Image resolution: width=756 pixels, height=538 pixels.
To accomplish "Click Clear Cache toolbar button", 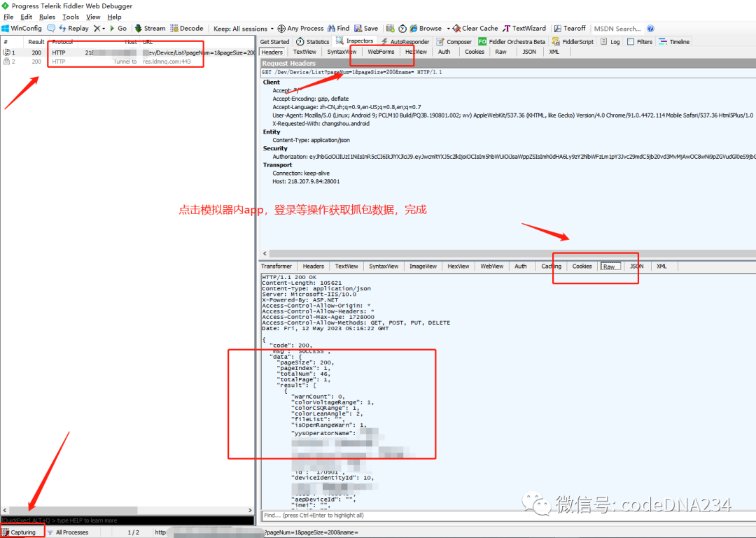I will 475,29.
